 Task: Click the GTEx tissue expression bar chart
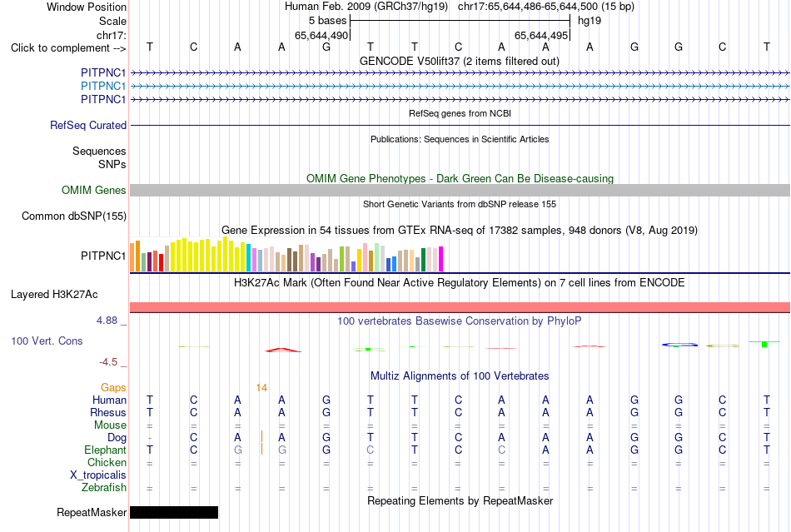pyautogui.click(x=286, y=255)
